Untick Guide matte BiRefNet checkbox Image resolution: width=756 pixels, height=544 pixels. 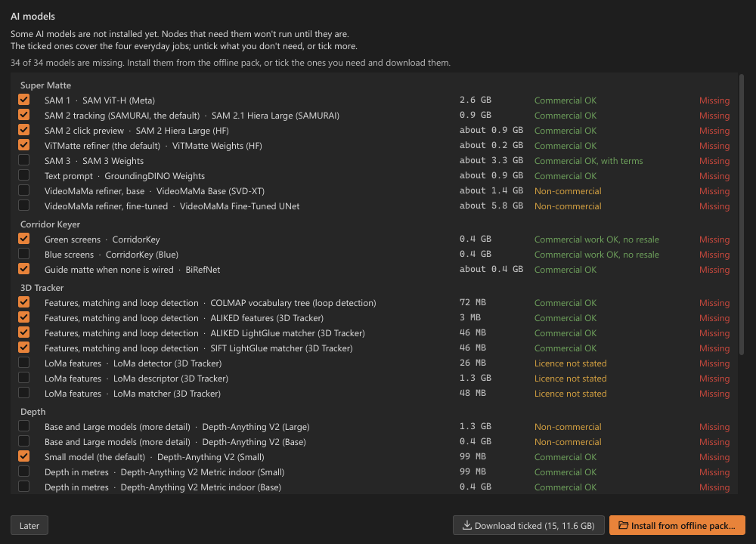23,269
